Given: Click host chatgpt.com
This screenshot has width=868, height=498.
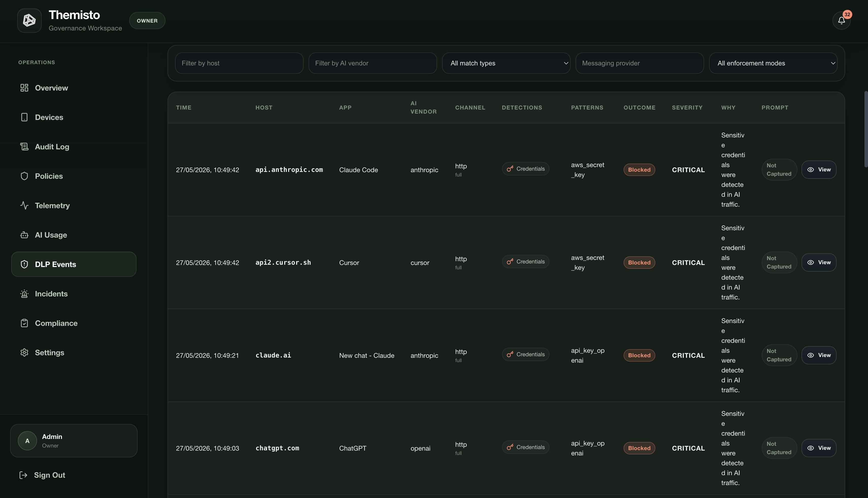Looking at the screenshot, I should coord(277,448).
